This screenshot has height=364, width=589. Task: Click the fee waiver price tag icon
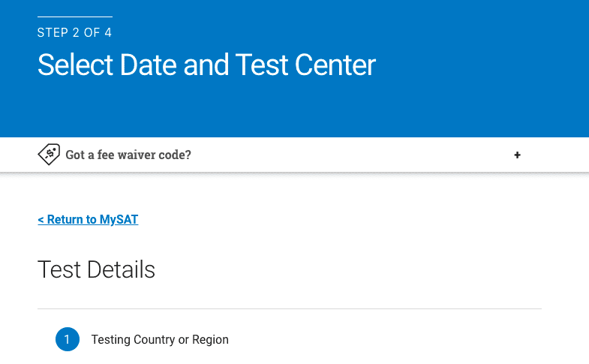click(49, 155)
